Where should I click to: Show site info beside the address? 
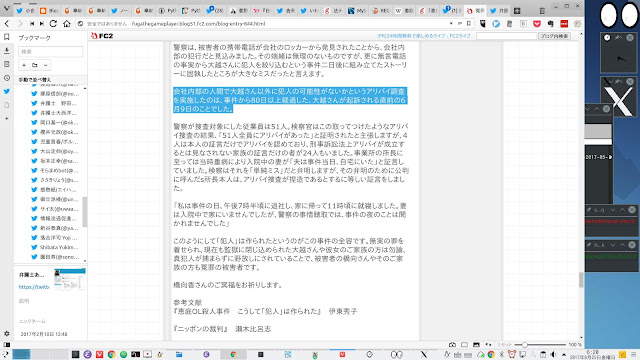(80, 24)
